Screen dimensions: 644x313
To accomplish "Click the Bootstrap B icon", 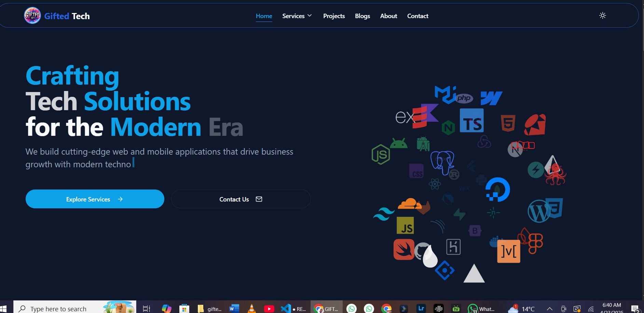I will tap(475, 231).
